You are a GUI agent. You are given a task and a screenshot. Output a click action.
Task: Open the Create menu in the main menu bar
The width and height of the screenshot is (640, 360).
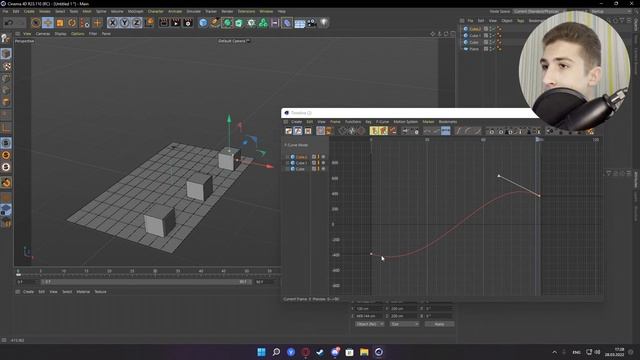click(x=29, y=11)
